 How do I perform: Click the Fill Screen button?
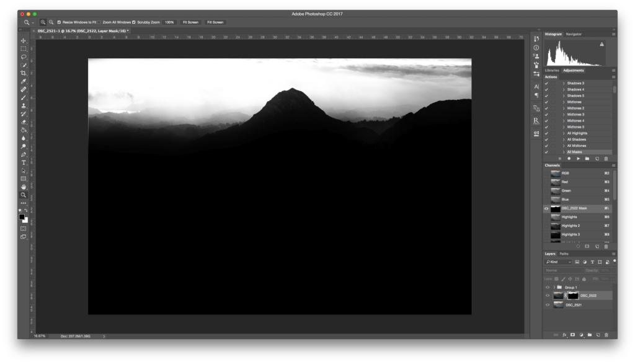(216, 22)
